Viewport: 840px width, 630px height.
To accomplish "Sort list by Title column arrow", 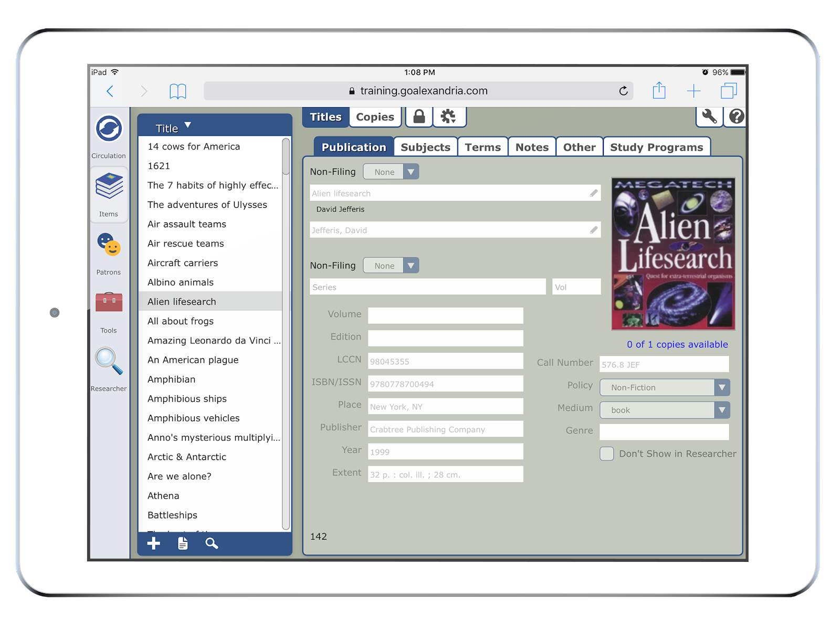I will coord(186,125).
